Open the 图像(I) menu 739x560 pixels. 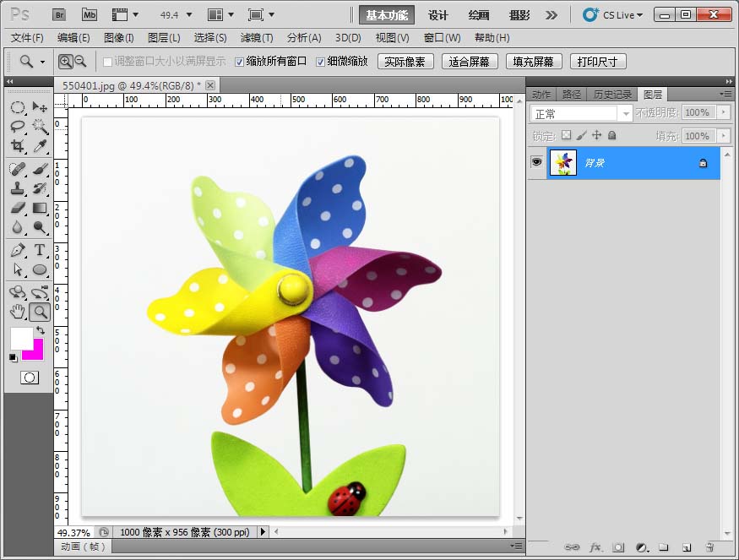[x=118, y=38]
